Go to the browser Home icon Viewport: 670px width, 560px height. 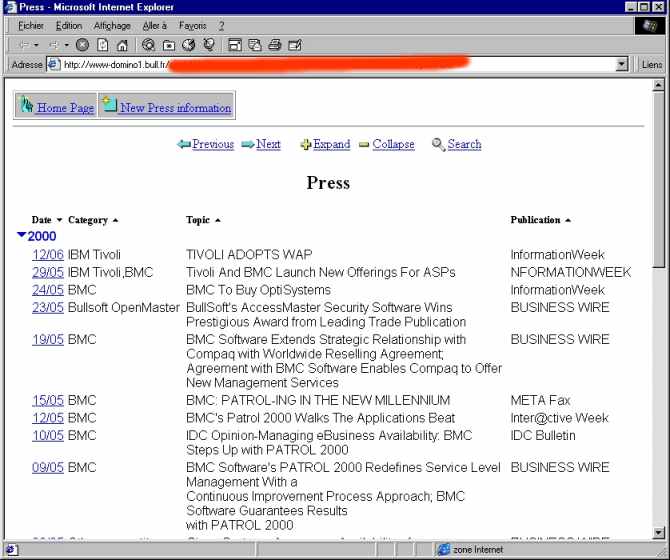[x=122, y=45]
